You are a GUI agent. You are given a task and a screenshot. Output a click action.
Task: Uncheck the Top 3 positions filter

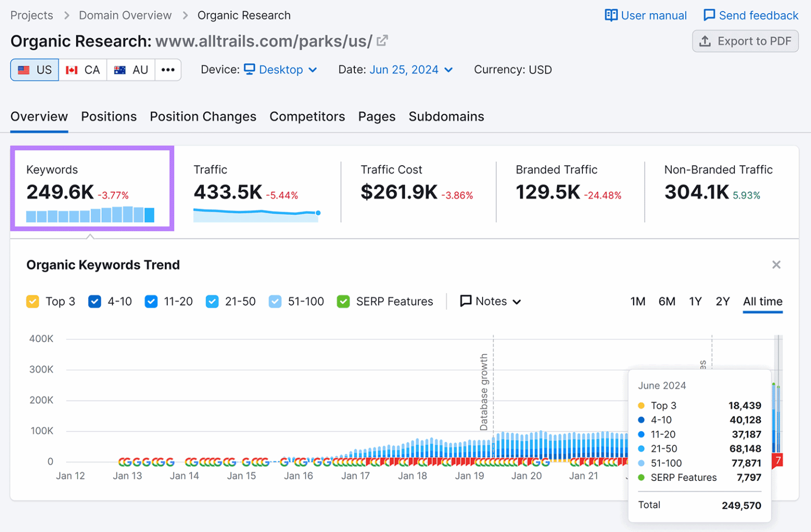[x=32, y=301]
